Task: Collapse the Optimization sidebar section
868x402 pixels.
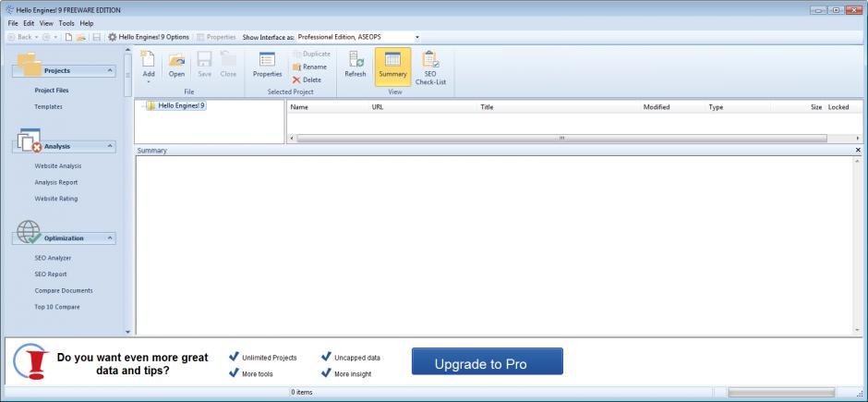Action: click(110, 238)
